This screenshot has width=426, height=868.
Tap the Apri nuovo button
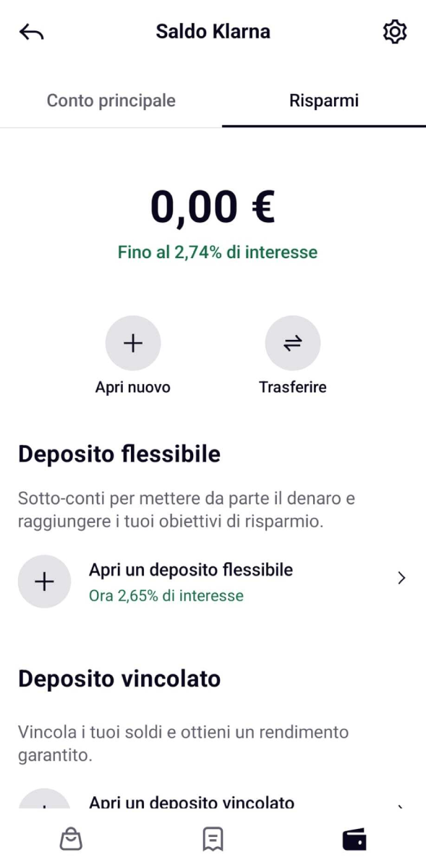pyautogui.click(x=133, y=386)
